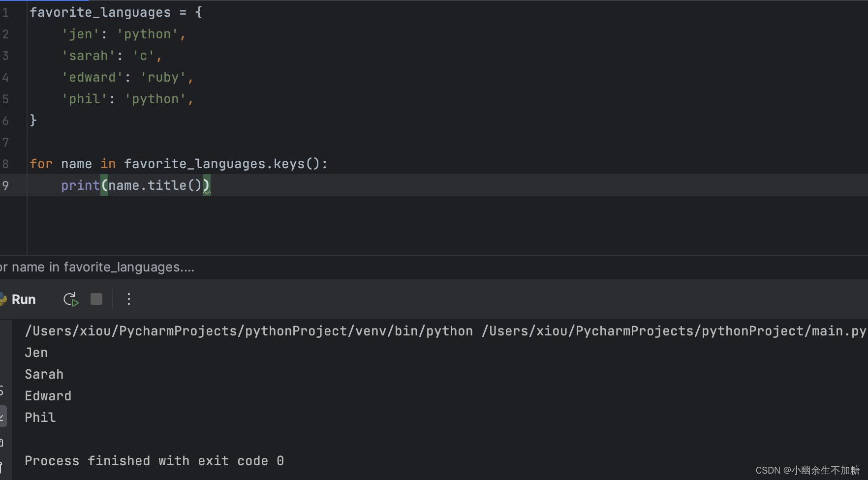
Task: Click the 'c' string value
Action: click(x=143, y=56)
